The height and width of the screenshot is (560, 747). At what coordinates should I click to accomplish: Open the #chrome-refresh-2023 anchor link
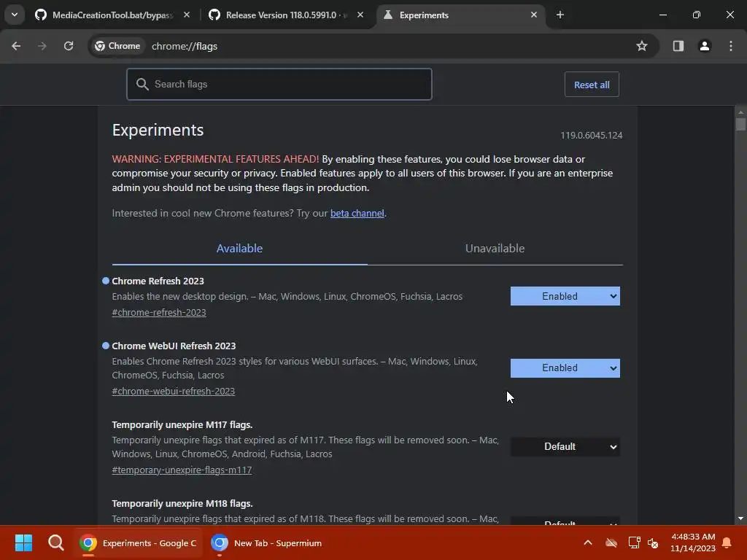(x=159, y=312)
